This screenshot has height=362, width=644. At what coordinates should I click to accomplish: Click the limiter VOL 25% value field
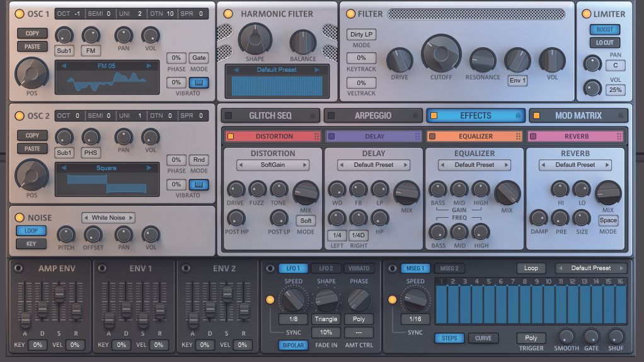click(x=615, y=90)
